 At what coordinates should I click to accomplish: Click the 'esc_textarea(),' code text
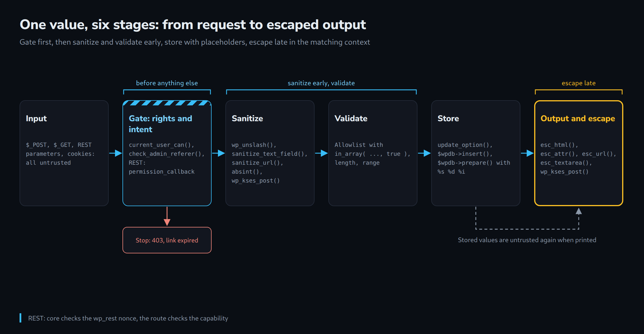click(x=566, y=163)
